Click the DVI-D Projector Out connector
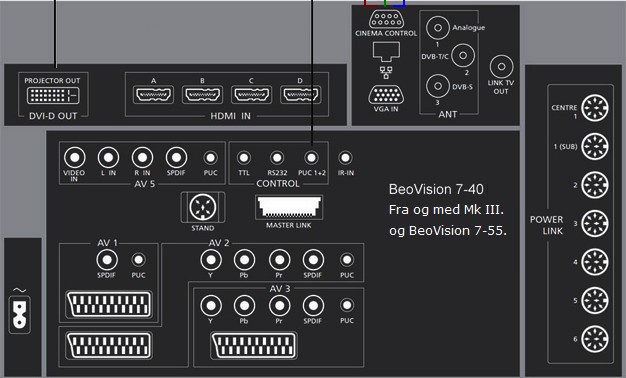The image size is (626, 378). coord(53,96)
